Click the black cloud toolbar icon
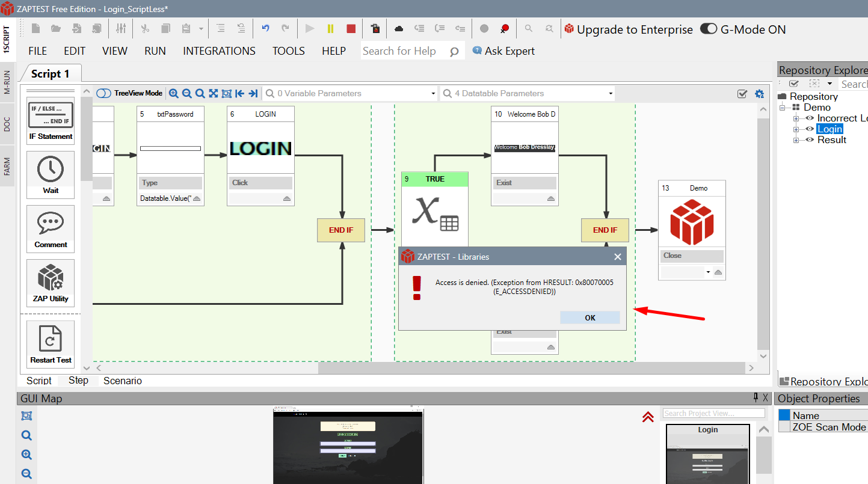Screen dimensions: 868x484 tap(399, 28)
